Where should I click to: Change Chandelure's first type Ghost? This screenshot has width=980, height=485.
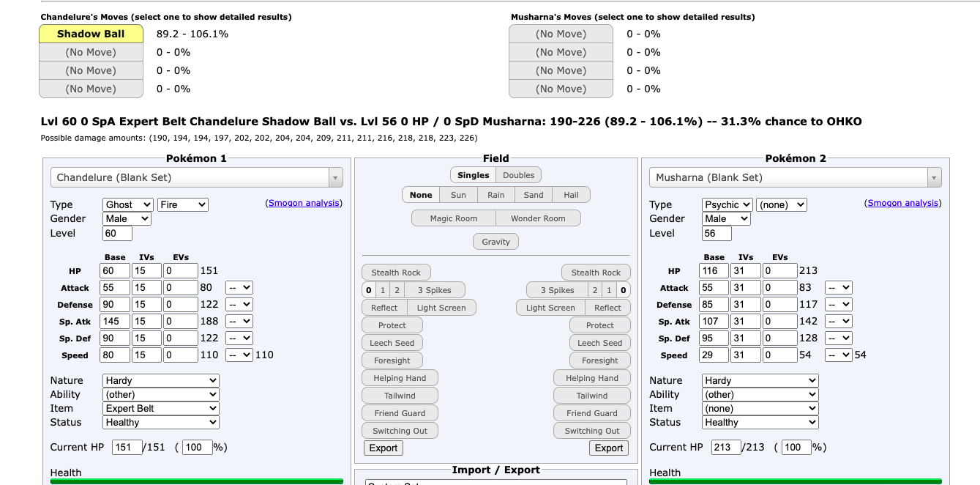(128, 205)
